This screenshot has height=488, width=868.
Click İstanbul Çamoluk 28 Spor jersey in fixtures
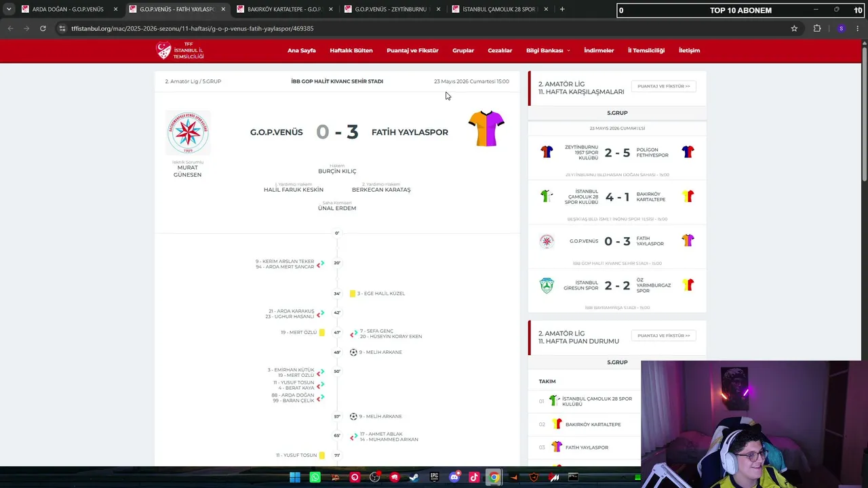pos(547,197)
